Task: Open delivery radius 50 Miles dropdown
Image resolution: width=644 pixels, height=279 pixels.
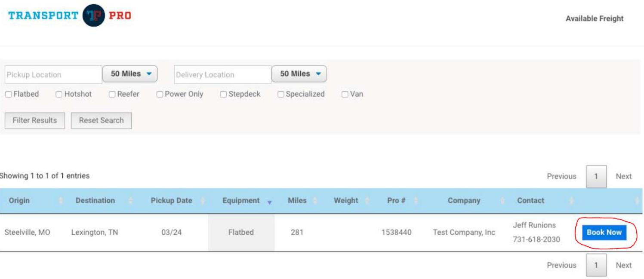Action: pos(299,74)
